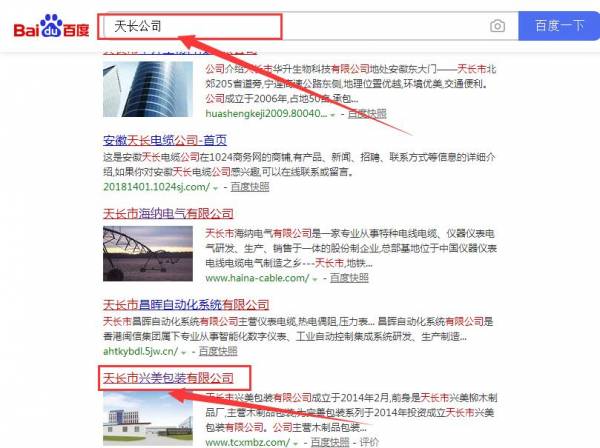Open the 天长市海纳电气有限公司 result title
600x448 pixels.
pos(168,214)
